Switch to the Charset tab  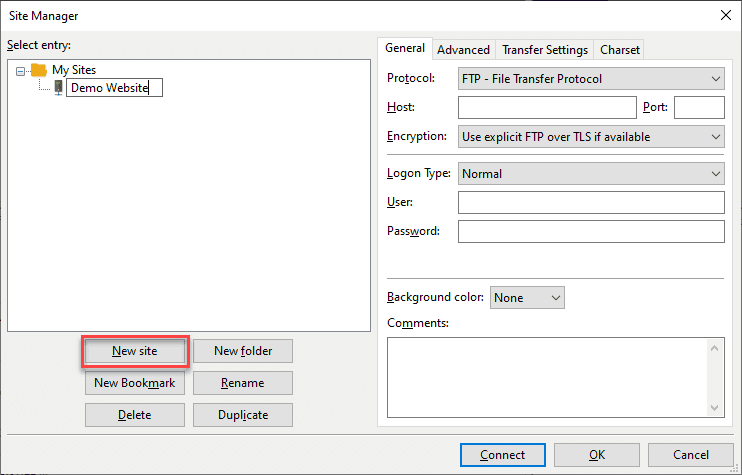pyautogui.click(x=619, y=50)
